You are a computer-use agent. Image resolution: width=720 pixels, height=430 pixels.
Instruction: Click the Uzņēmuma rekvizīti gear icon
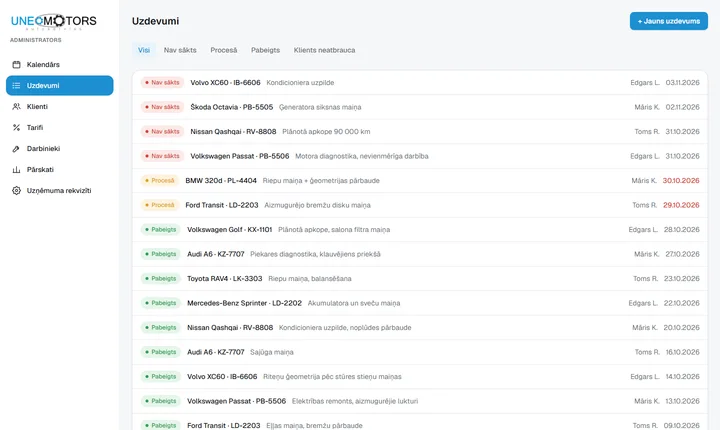click(x=17, y=191)
